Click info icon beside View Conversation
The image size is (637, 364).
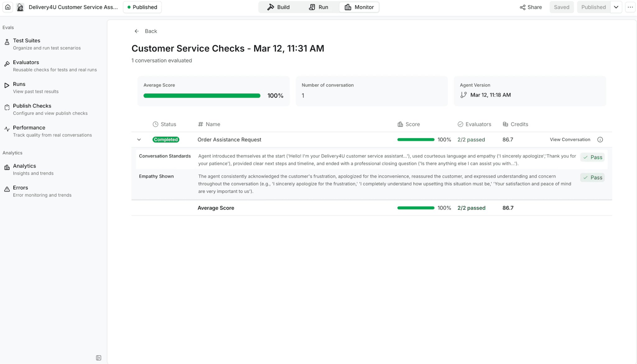[600, 140]
